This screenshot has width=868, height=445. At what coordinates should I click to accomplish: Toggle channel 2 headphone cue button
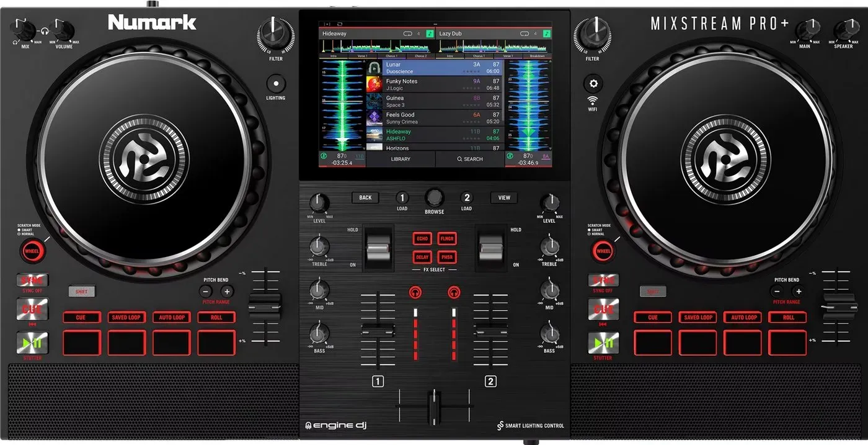454,291
